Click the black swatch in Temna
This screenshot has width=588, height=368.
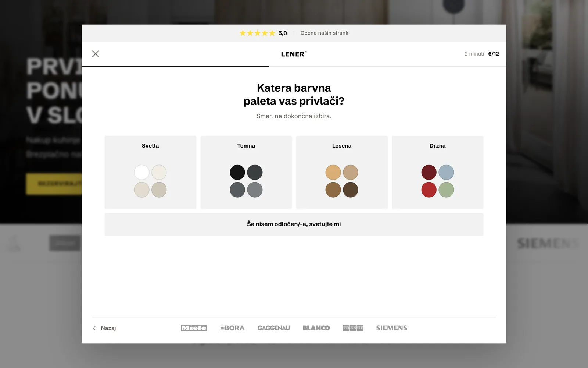(x=237, y=172)
